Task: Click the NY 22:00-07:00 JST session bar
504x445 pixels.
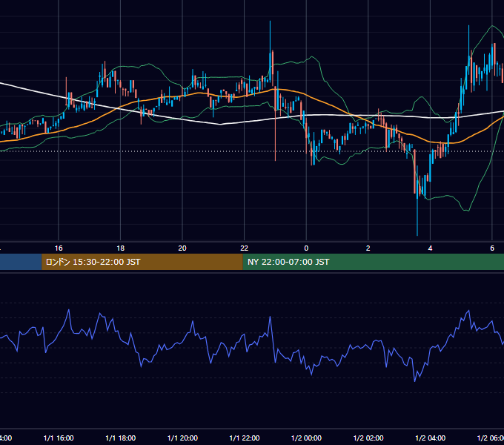Action: (x=373, y=262)
